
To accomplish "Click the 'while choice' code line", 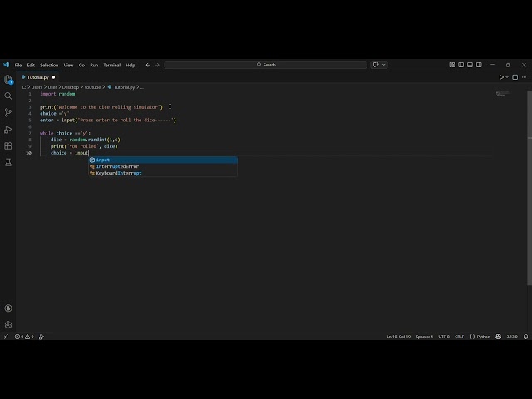I will click(x=65, y=133).
